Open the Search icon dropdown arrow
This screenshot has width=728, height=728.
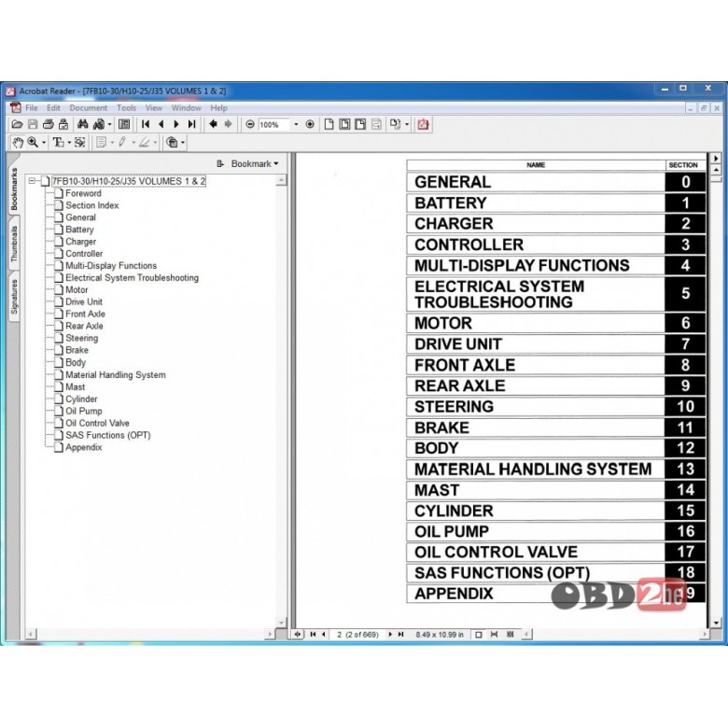pos(109,124)
